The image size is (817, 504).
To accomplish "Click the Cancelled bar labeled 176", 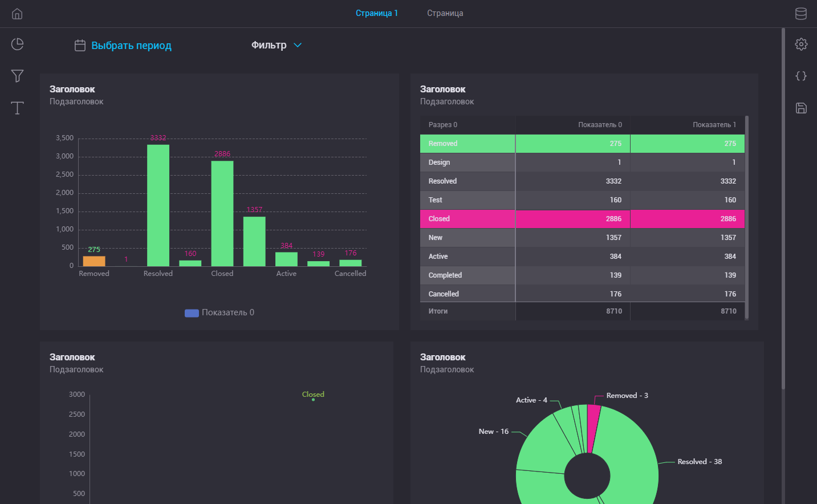I will [351, 263].
